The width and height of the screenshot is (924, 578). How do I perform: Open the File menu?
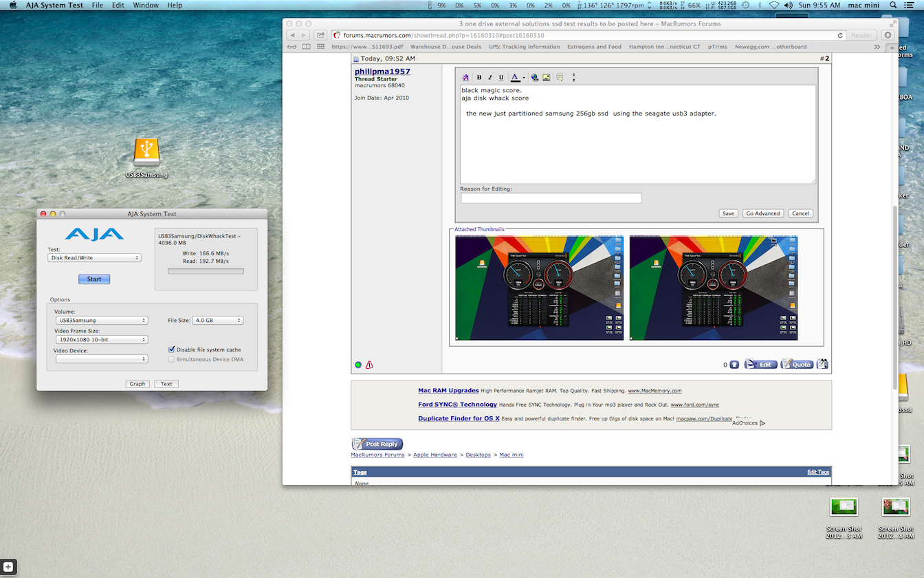[98, 5]
